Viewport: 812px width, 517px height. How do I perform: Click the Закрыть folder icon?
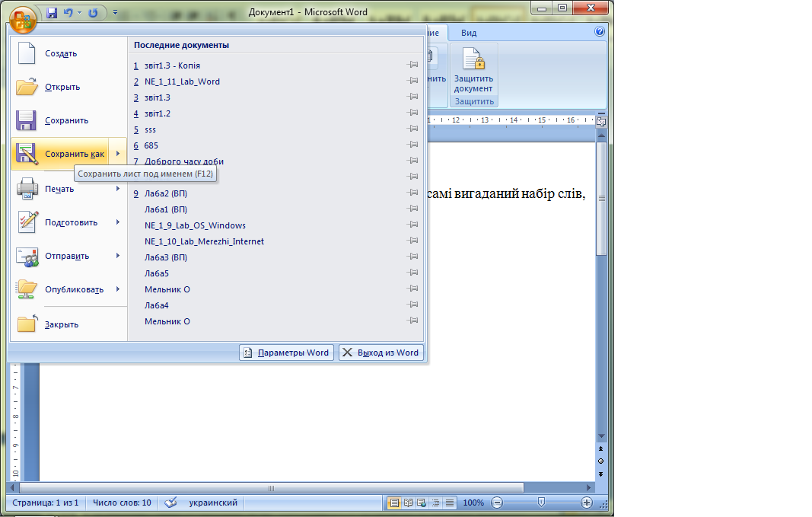pyautogui.click(x=27, y=324)
